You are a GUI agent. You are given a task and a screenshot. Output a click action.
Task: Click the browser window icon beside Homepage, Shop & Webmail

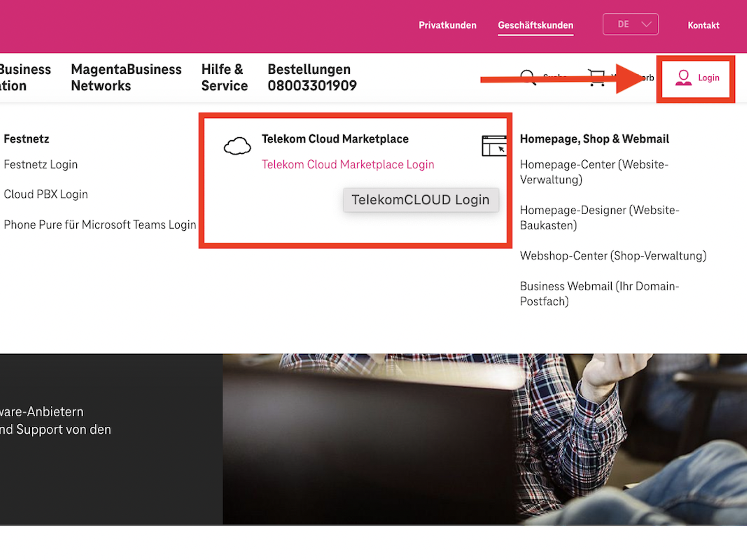point(494,146)
